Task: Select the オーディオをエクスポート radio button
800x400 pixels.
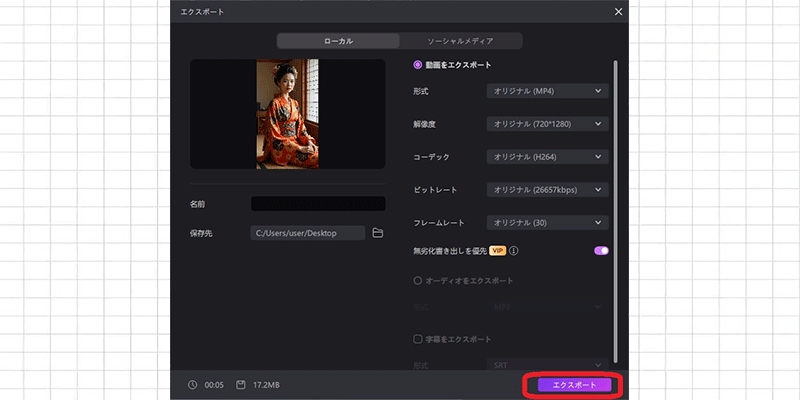Action: point(418,281)
